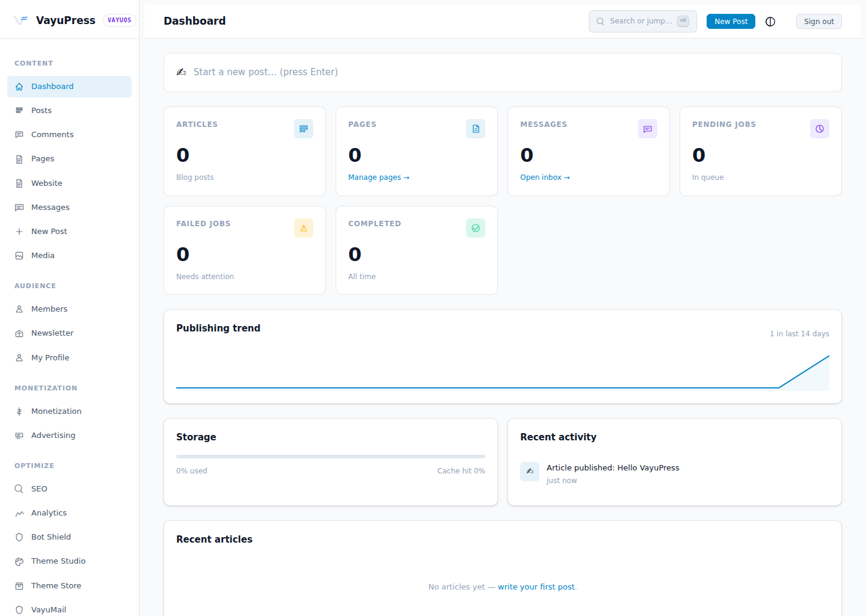Open Monetization settings page
The image size is (866, 616).
[69, 411]
